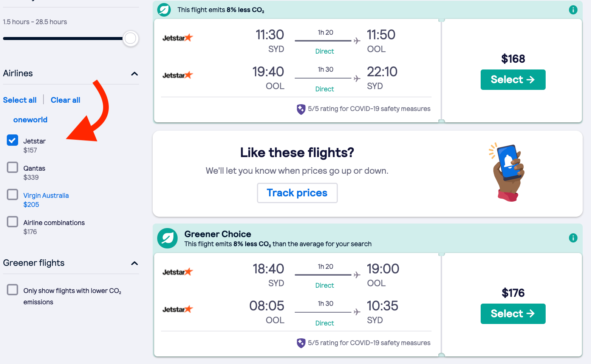Click the COVID-19 safety shield icon

click(x=300, y=109)
